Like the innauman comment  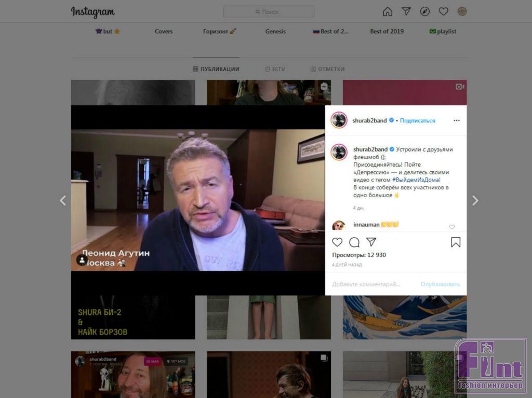[x=451, y=227]
